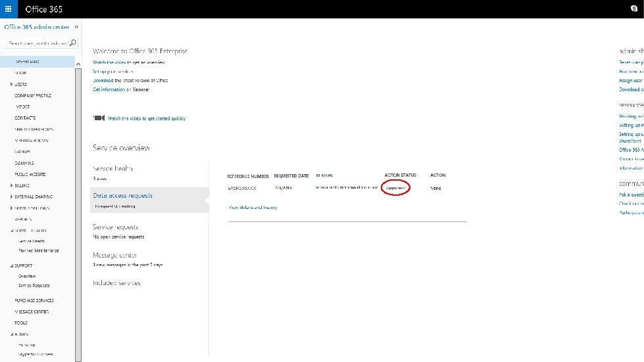Click the 'None' action value

click(435, 188)
